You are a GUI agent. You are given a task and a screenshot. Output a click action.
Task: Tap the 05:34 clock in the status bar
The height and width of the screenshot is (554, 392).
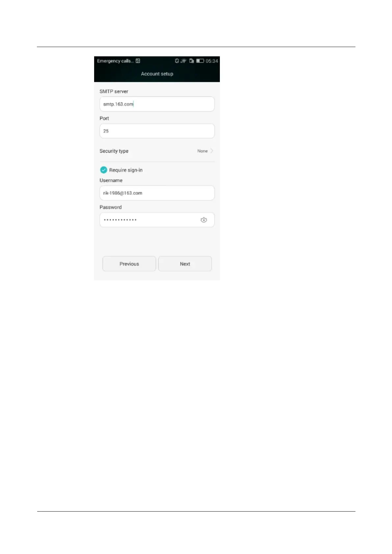pyautogui.click(x=212, y=61)
